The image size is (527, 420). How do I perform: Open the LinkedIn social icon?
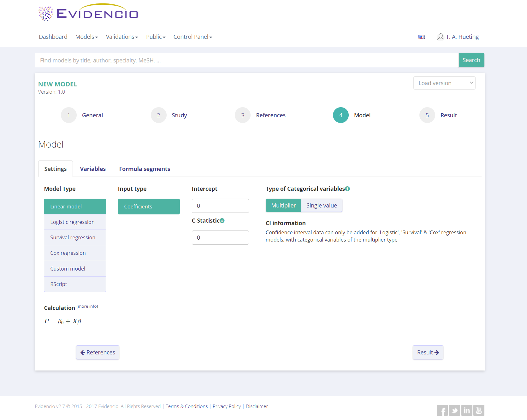pos(466,411)
